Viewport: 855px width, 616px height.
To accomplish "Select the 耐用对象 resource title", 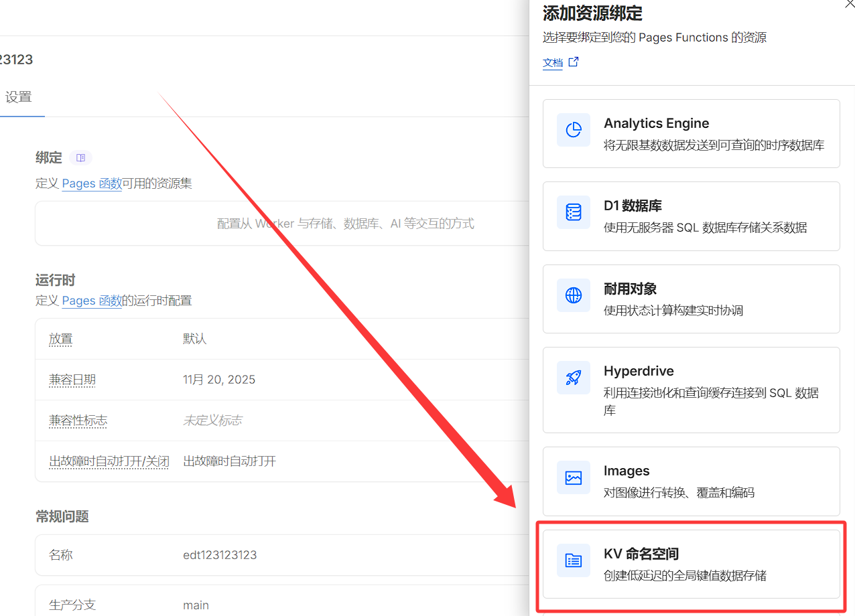I will [x=630, y=289].
